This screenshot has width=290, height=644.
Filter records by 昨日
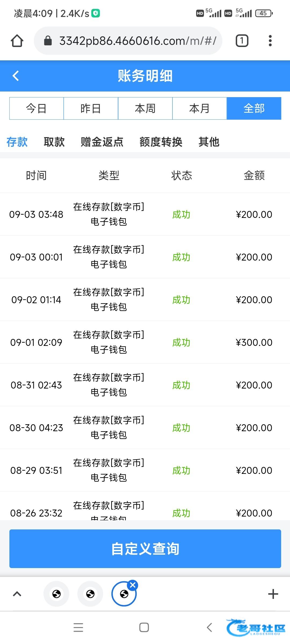pos(91,108)
